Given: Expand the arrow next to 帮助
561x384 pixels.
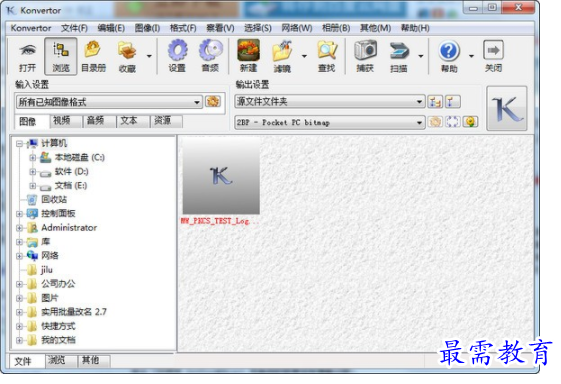Looking at the screenshot, I should (471, 56).
